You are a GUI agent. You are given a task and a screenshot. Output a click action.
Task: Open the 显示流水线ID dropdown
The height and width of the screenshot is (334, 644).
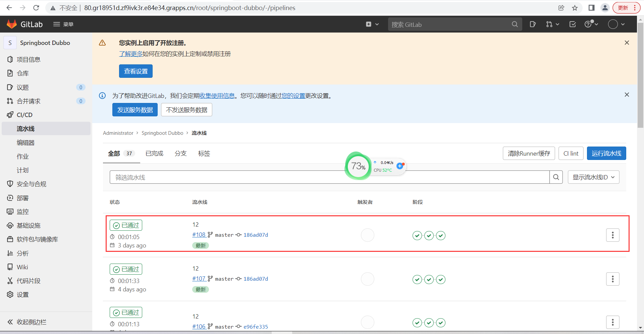[x=593, y=177]
